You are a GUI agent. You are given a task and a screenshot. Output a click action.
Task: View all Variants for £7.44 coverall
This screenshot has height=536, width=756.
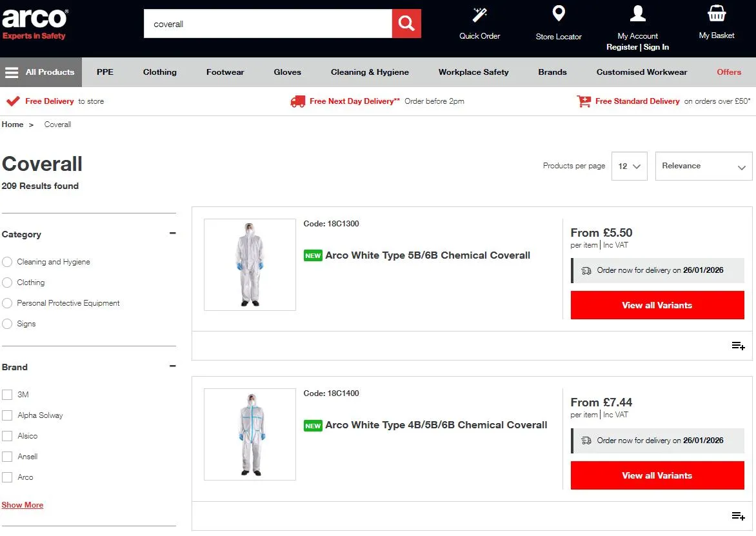point(657,475)
